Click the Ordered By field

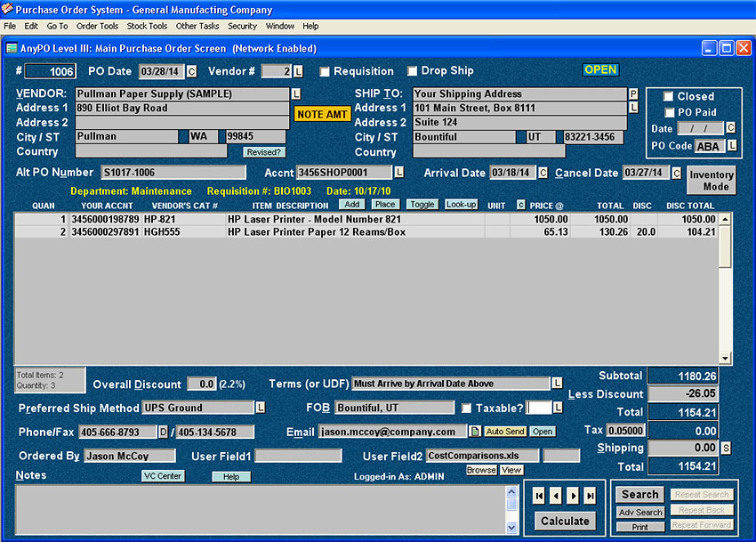pyautogui.click(x=130, y=456)
